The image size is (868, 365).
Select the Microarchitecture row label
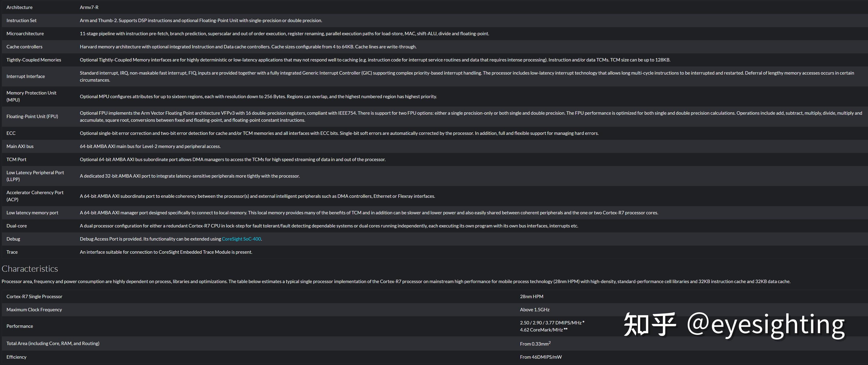click(x=25, y=34)
